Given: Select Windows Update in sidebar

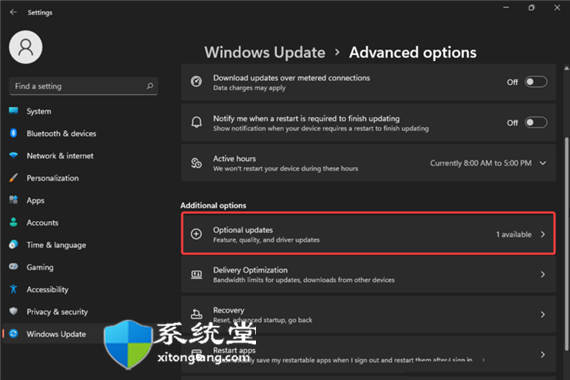Looking at the screenshot, I should tap(56, 334).
